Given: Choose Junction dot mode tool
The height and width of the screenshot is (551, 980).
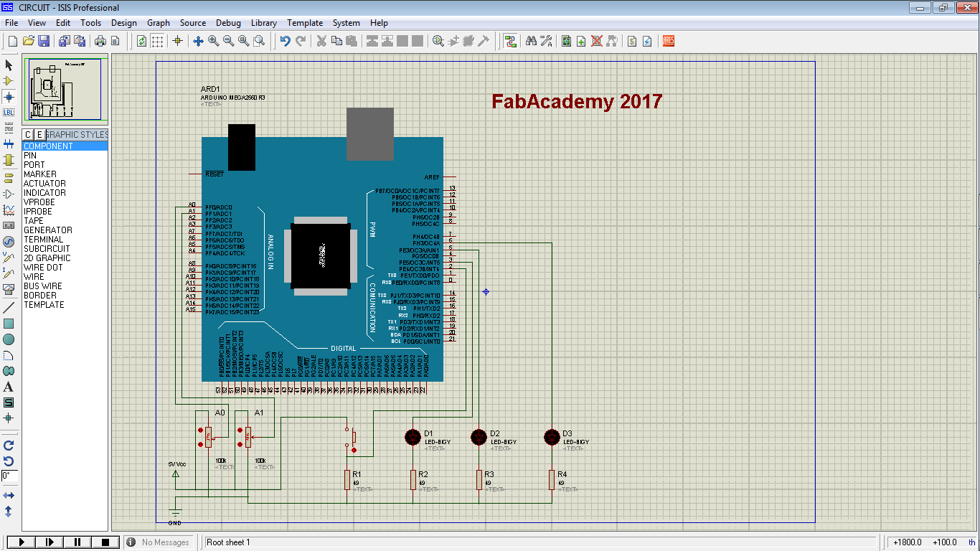Looking at the screenshot, I should [x=9, y=96].
